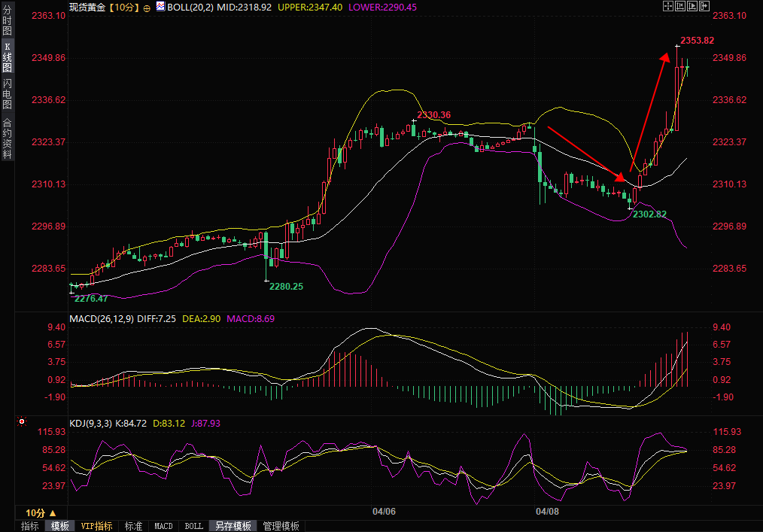This screenshot has height=532, width=763.
Task: Select the K线图 side tab
Action: click(x=7, y=57)
